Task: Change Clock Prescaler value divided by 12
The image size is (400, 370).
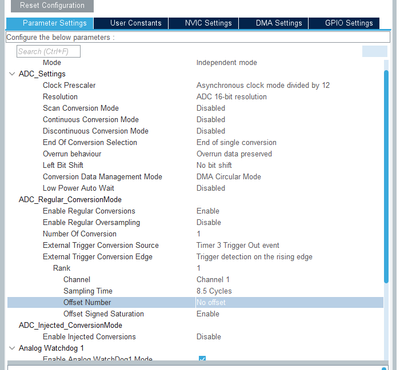Action: coord(263,85)
